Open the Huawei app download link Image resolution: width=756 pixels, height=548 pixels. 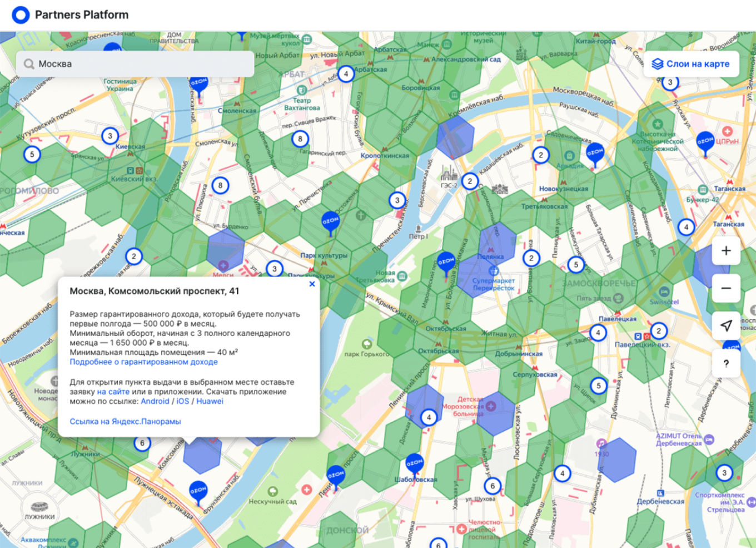pyautogui.click(x=210, y=401)
